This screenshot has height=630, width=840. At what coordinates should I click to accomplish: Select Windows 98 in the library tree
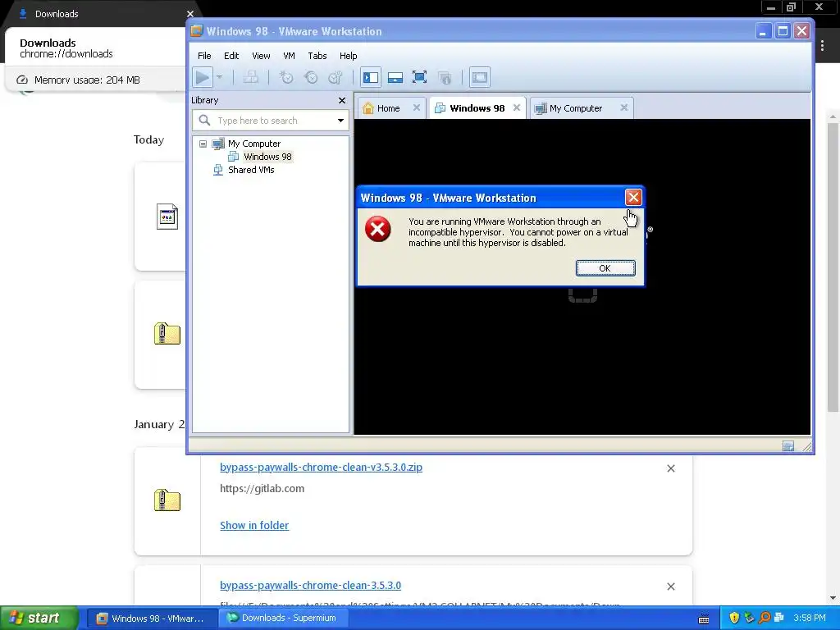[267, 157]
